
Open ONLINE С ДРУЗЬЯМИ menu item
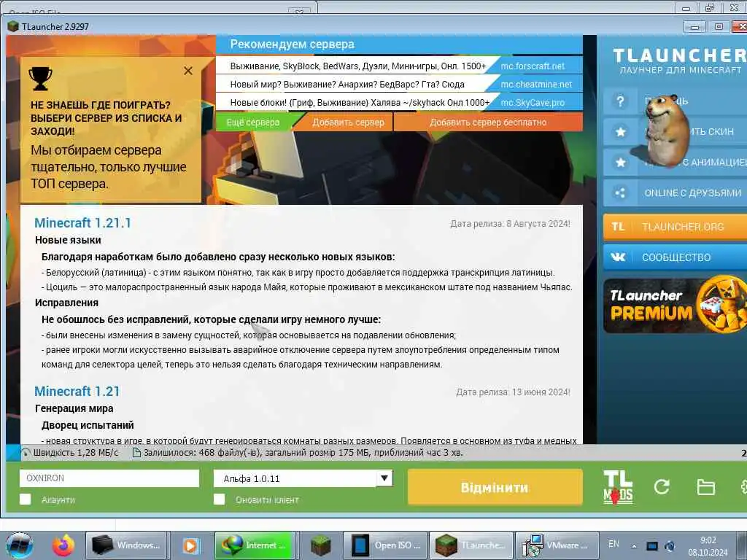(675, 192)
